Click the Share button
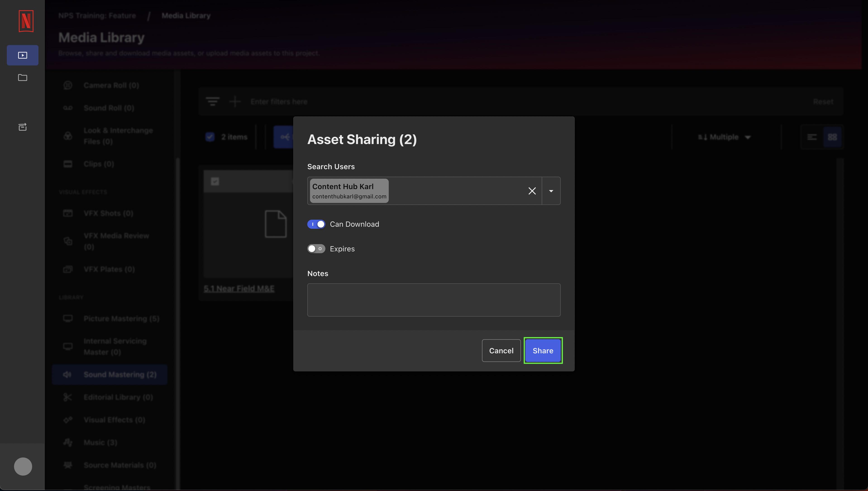Image resolution: width=868 pixels, height=491 pixels. pyautogui.click(x=543, y=351)
